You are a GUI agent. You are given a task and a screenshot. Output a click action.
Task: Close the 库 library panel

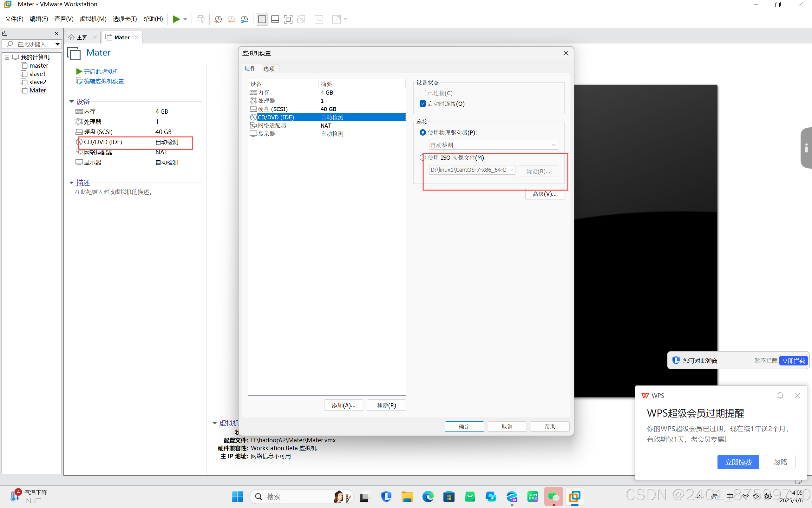[57, 34]
